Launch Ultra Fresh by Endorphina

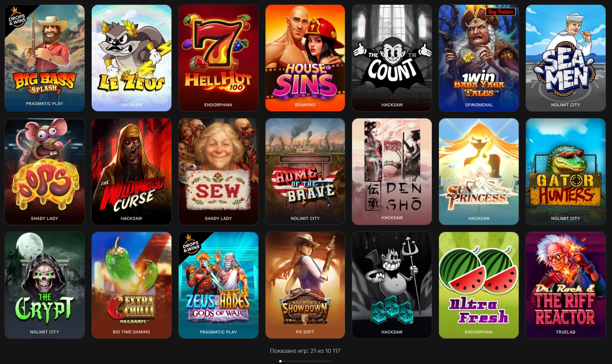click(479, 285)
